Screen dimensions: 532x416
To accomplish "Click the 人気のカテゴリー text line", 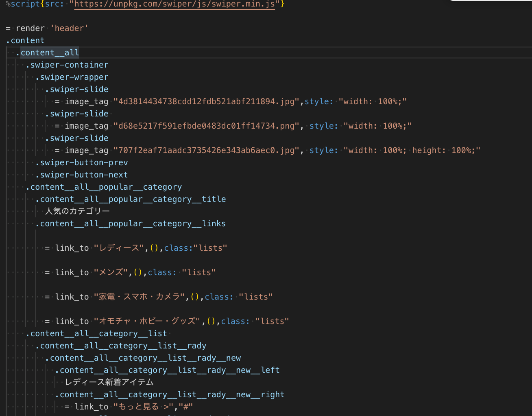I will click(77, 211).
